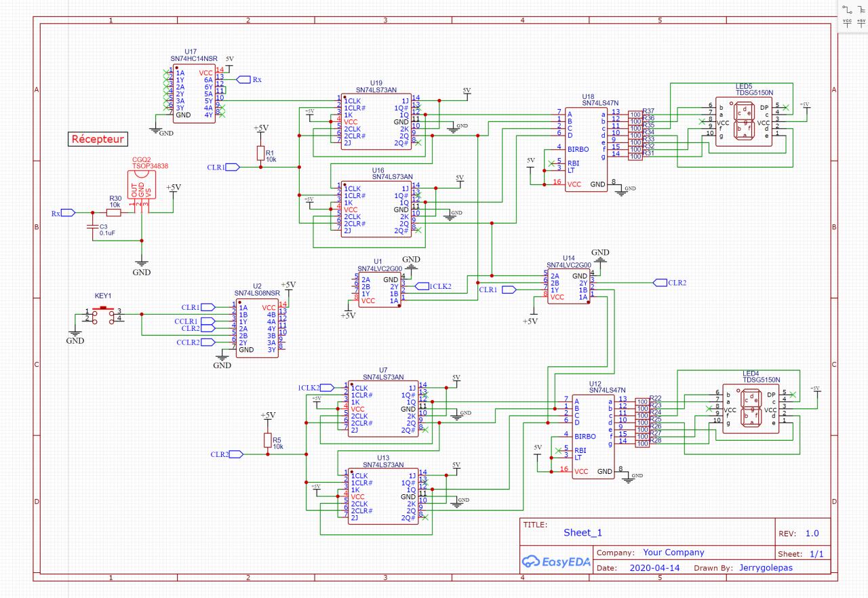Select resistor R22 label
This screenshot has height=598, width=868.
(655, 398)
